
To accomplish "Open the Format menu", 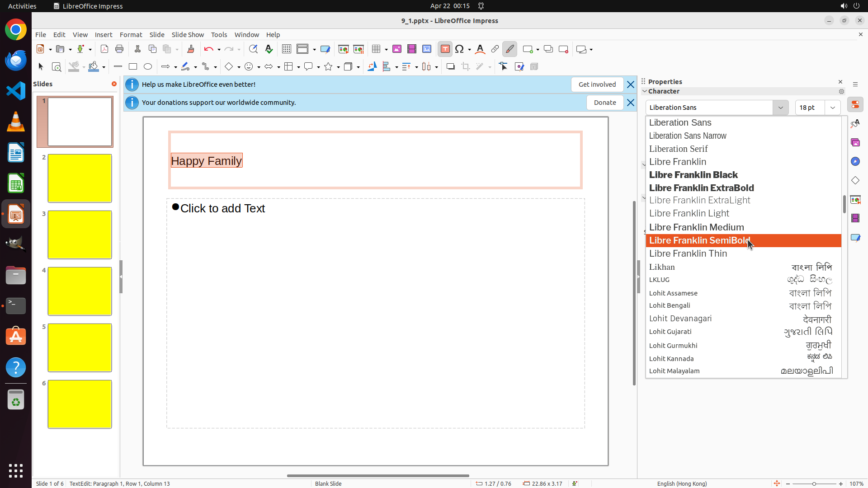I will click(131, 35).
